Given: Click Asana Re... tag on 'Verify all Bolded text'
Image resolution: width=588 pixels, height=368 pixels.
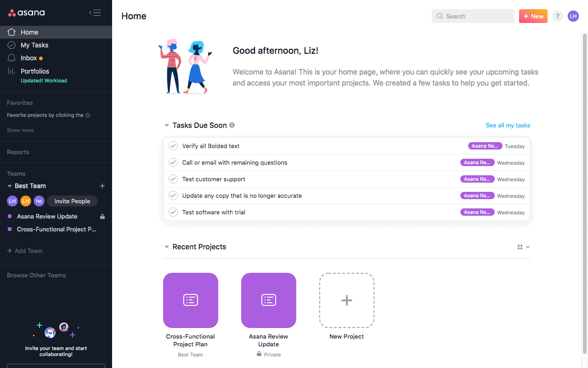Looking at the screenshot, I should [485, 146].
